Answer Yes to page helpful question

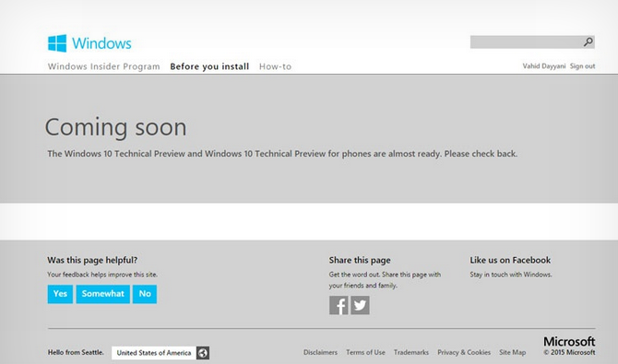pyautogui.click(x=60, y=294)
